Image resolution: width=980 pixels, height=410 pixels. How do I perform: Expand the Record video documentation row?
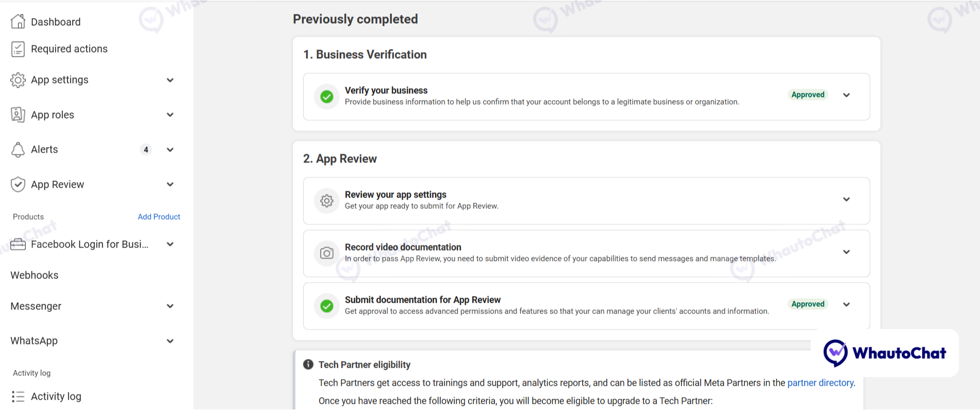pyautogui.click(x=846, y=252)
